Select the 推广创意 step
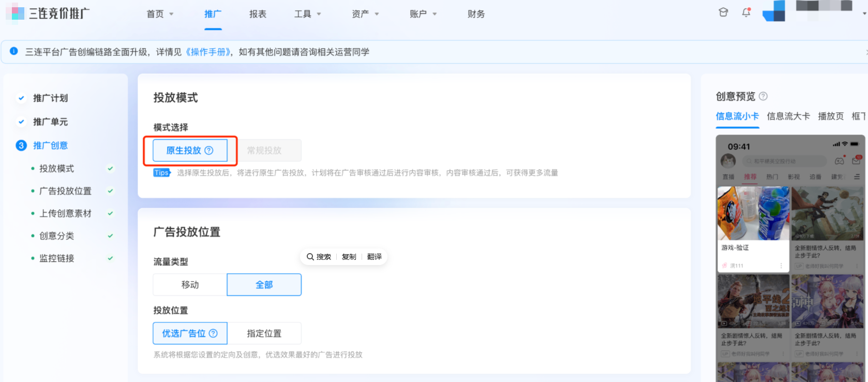 coord(50,145)
